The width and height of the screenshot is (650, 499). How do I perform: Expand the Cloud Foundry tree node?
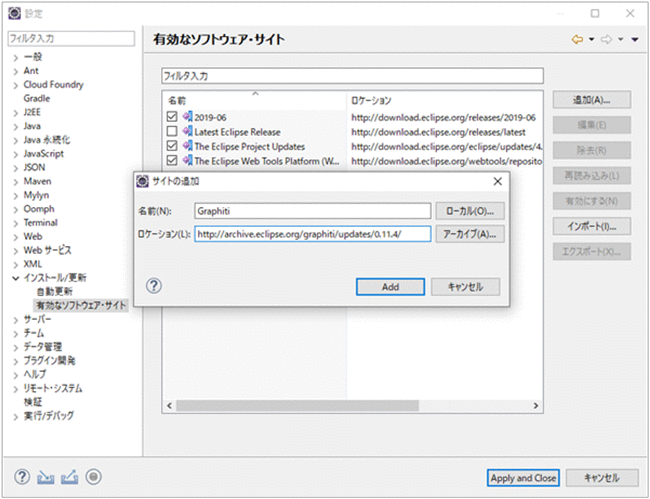[16, 85]
